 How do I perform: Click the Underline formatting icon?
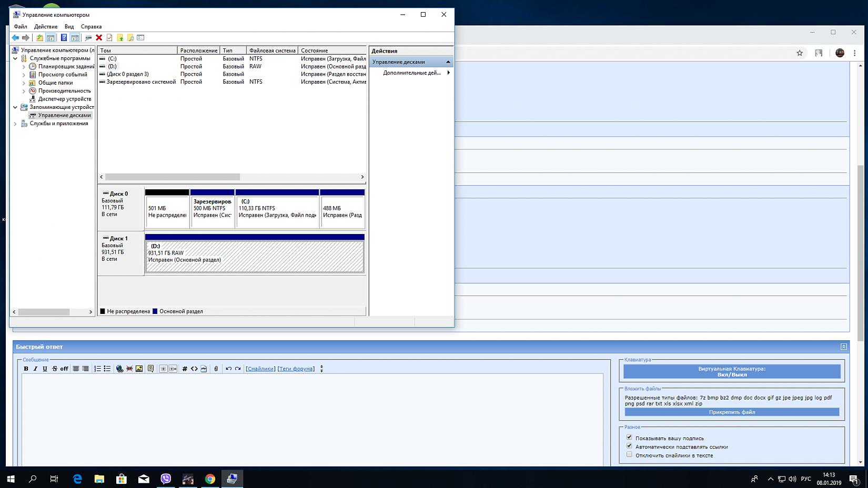45,369
